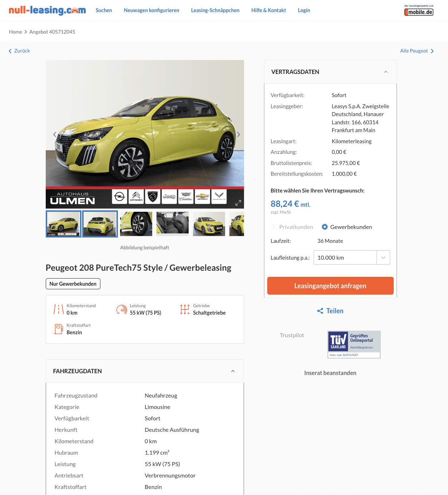Image resolution: width=448 pixels, height=495 pixels.
Task: Click Login in the top navigation
Action: [304, 10]
